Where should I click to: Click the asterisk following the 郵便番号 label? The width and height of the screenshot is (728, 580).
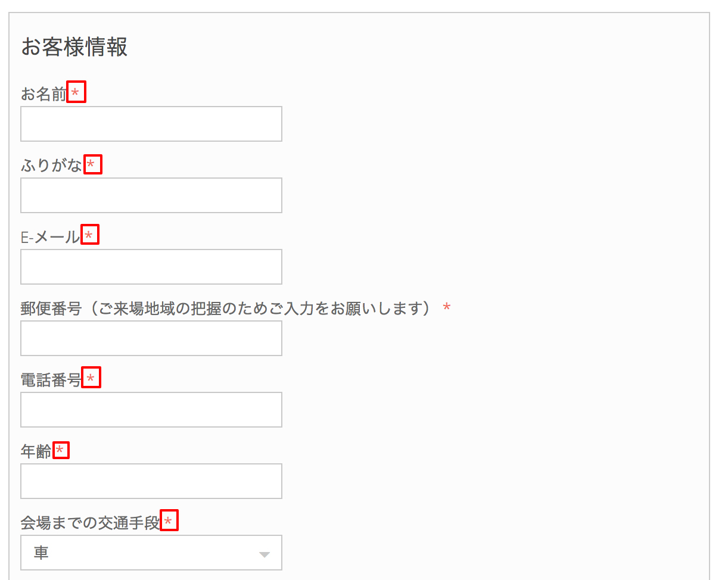click(x=447, y=308)
